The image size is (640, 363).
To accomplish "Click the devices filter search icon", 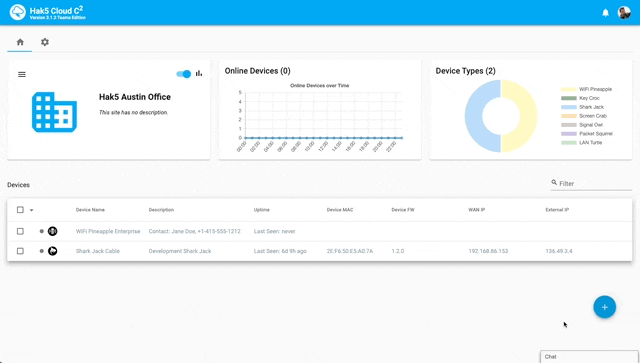I will coord(554,183).
